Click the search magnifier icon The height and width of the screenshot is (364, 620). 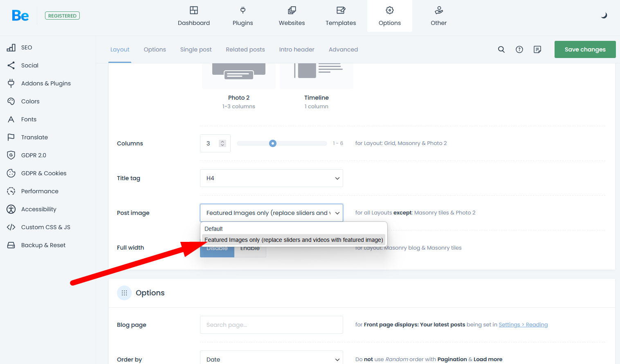tap(501, 49)
